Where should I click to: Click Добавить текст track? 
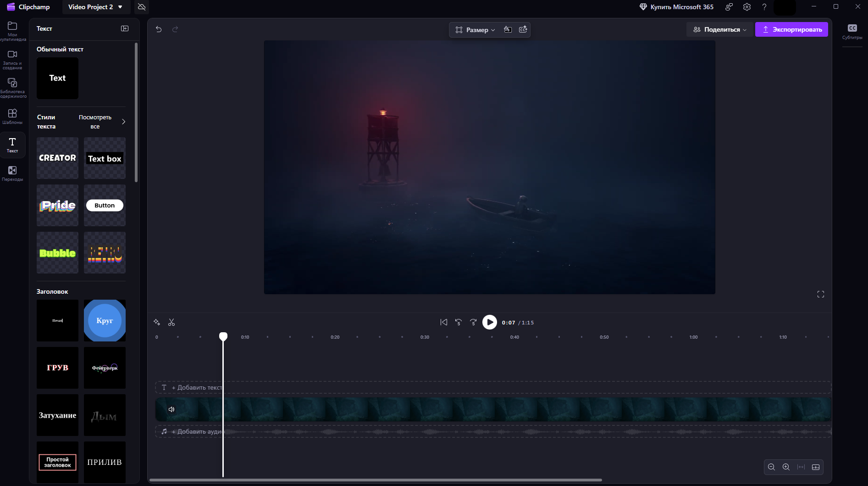pyautogui.click(x=493, y=387)
